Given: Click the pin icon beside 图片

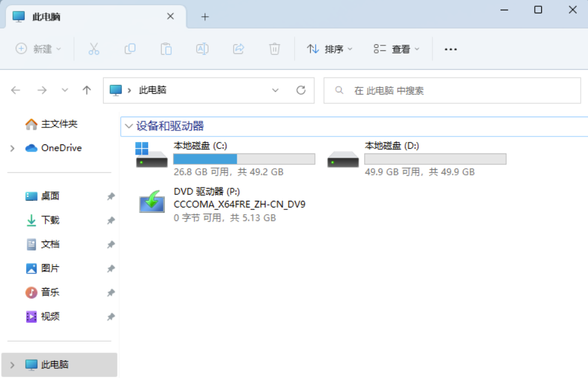Looking at the screenshot, I should tap(110, 269).
